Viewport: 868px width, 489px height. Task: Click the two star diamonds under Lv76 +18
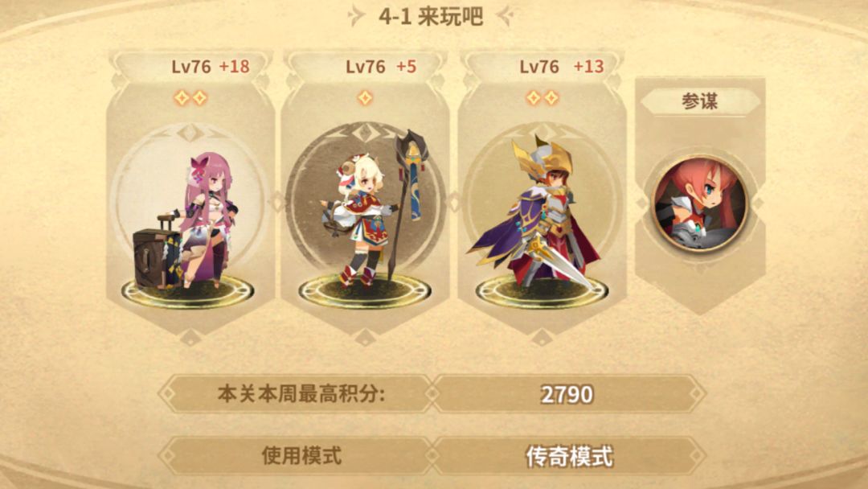190,98
